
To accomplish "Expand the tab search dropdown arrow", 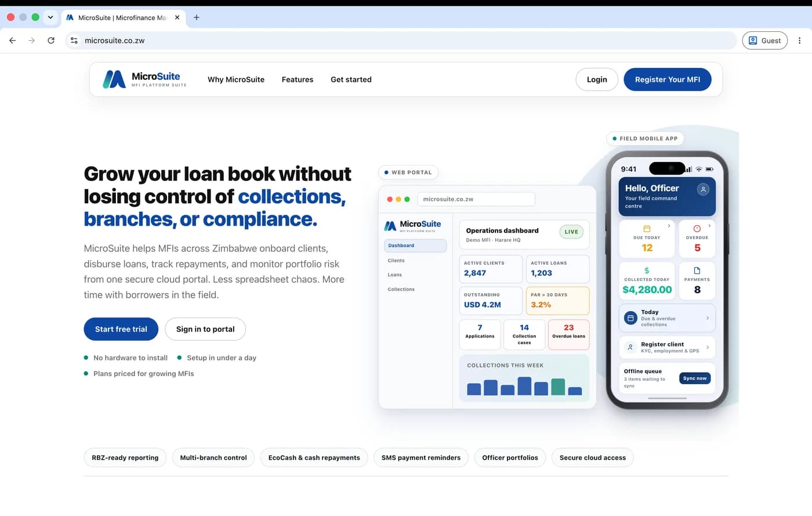I will [x=50, y=17].
